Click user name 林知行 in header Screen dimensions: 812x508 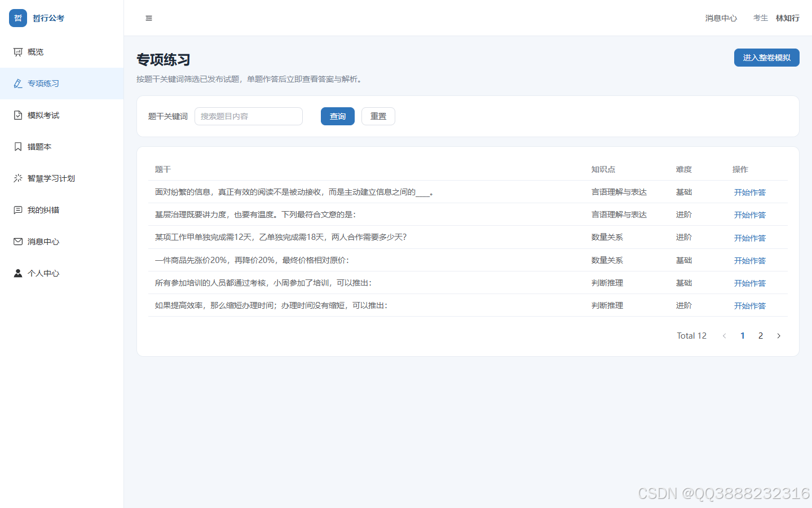788,18
